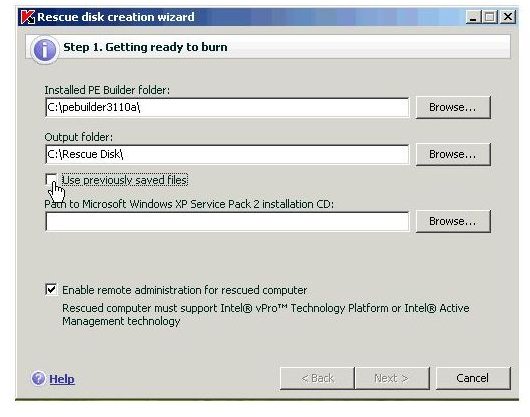Click the Next > button

[392, 378]
